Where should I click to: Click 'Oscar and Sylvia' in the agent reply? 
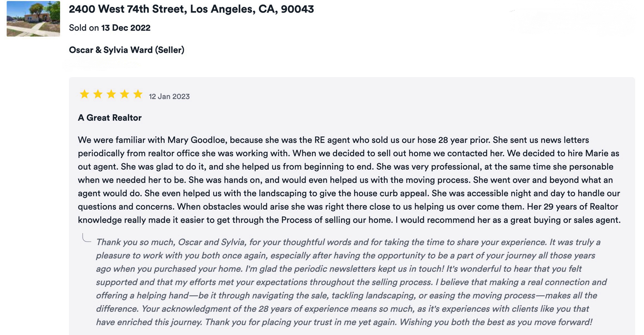pos(212,242)
